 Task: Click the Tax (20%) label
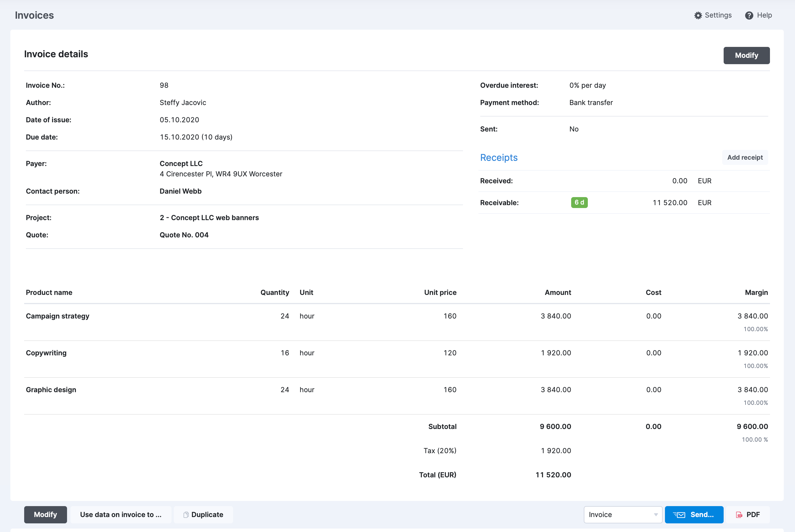(x=440, y=451)
